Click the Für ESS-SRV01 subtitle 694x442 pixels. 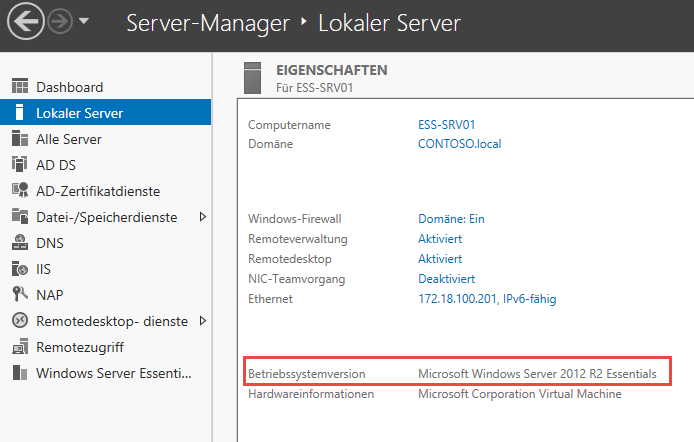(x=315, y=88)
